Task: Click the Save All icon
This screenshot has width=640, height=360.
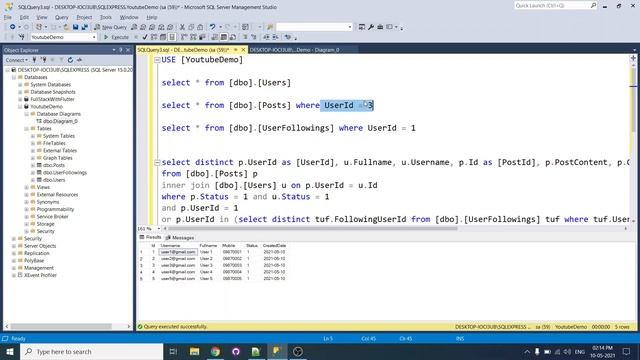Action: pos(84,27)
